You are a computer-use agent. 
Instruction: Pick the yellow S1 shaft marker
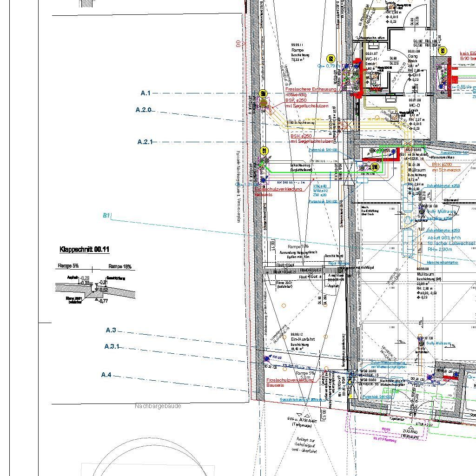264,151
